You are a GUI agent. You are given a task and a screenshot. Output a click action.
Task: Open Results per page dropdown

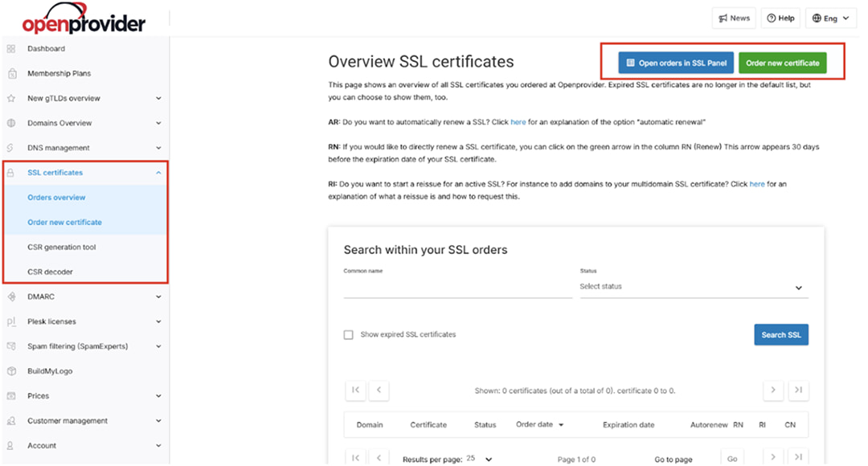click(x=479, y=459)
